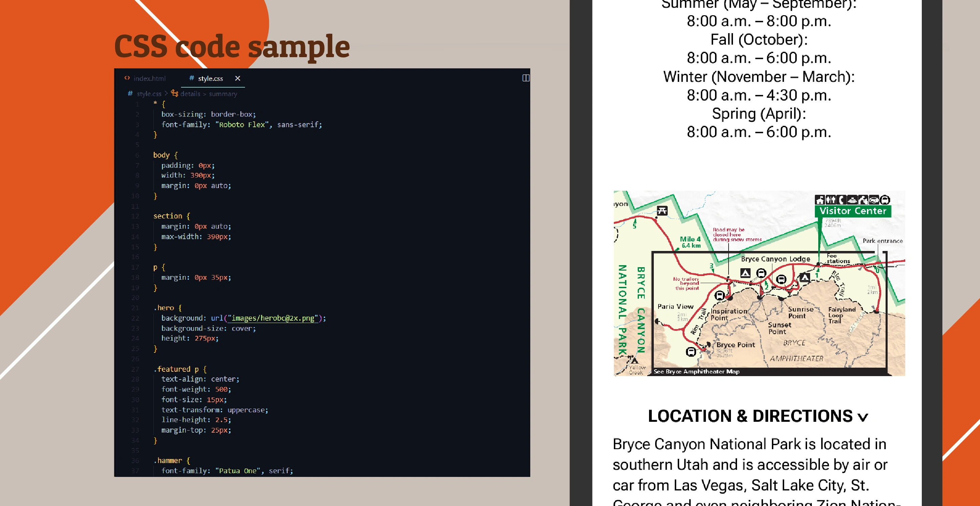Screen dimensions: 980x506
Task: Click the telephone icon above Visitor Center
Action: click(841, 200)
